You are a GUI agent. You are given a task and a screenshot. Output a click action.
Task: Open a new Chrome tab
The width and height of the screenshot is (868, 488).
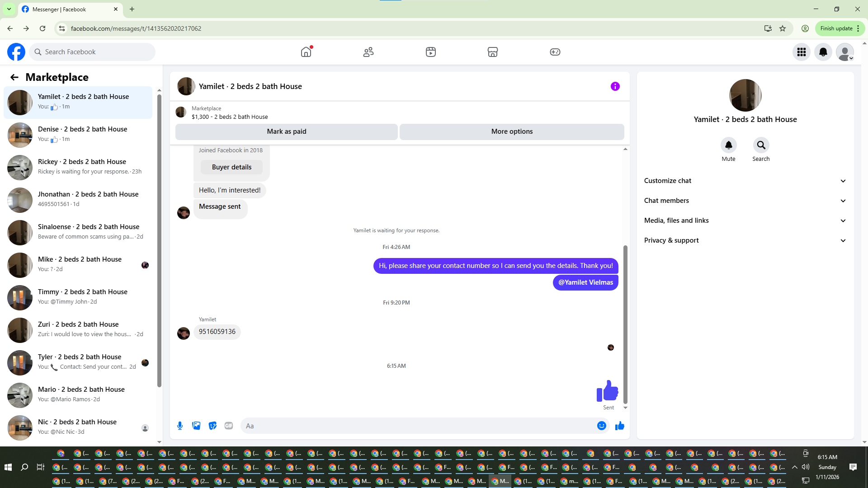tap(132, 9)
